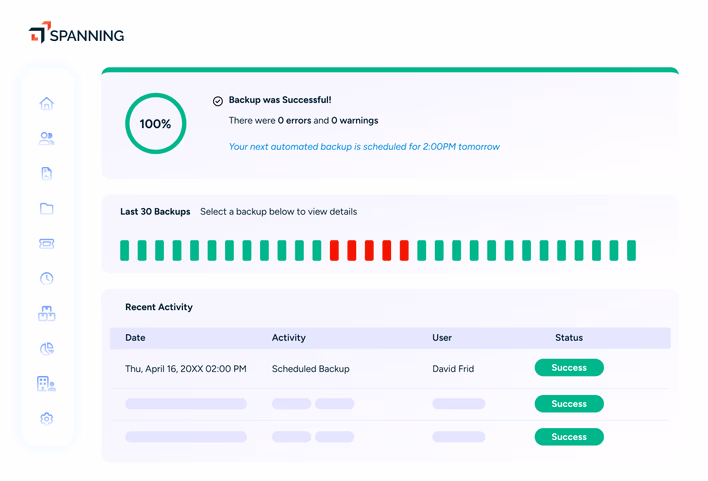The width and height of the screenshot is (708, 481).
Task: Click the checkmark icon beside Backup was Successful
Action: click(x=218, y=101)
